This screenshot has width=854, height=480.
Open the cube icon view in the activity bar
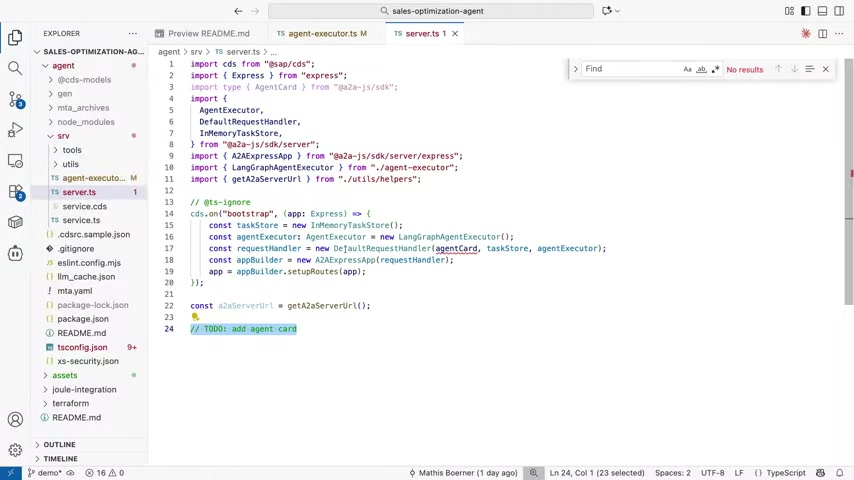(15, 222)
